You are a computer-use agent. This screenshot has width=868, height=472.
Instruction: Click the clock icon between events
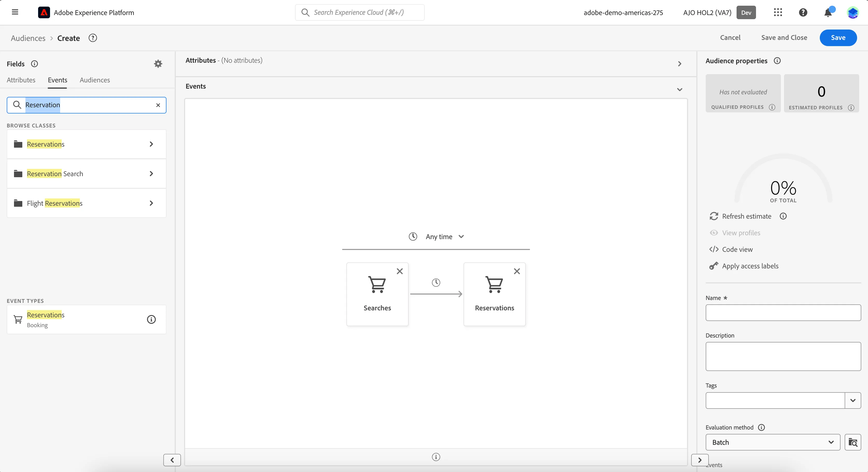436,282
